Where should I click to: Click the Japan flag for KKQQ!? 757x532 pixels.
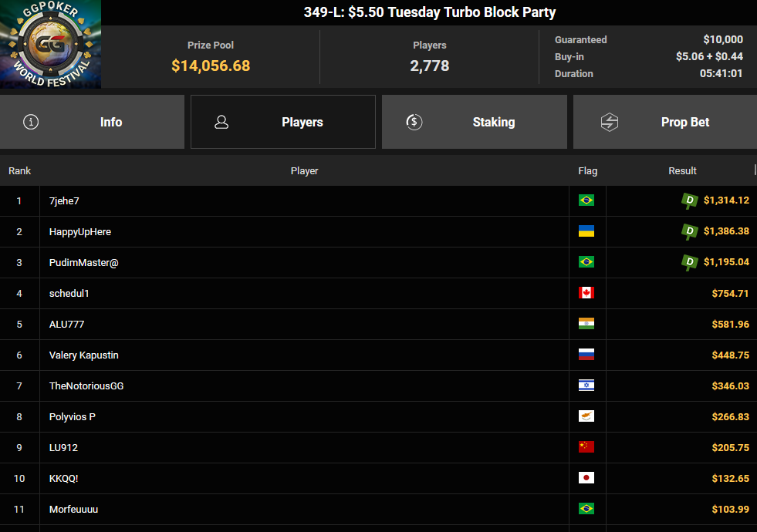[x=586, y=478]
